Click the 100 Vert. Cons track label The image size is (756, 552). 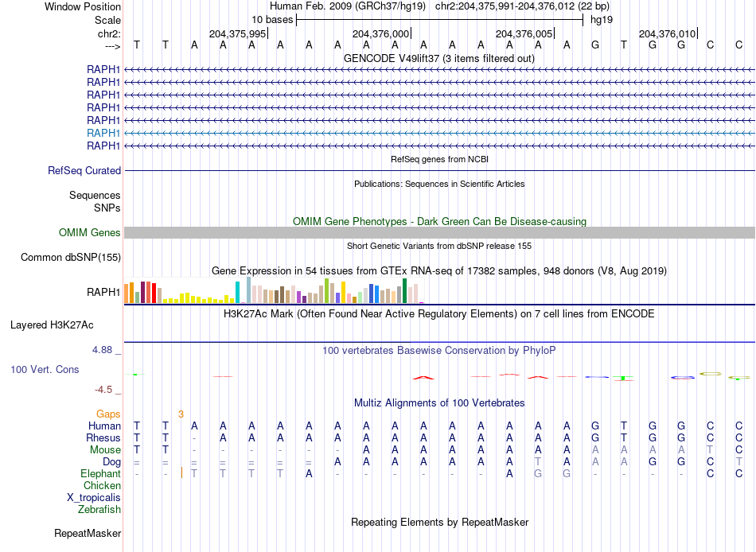[45, 370]
